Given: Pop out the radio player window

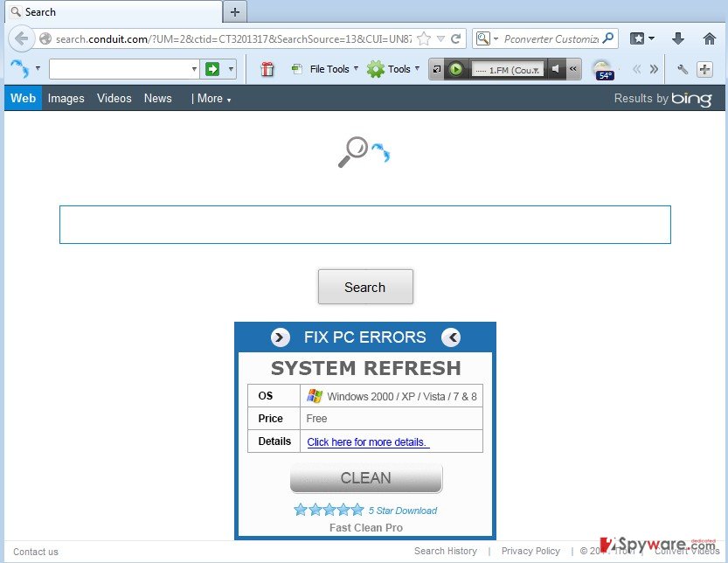Looking at the screenshot, I should [436, 69].
